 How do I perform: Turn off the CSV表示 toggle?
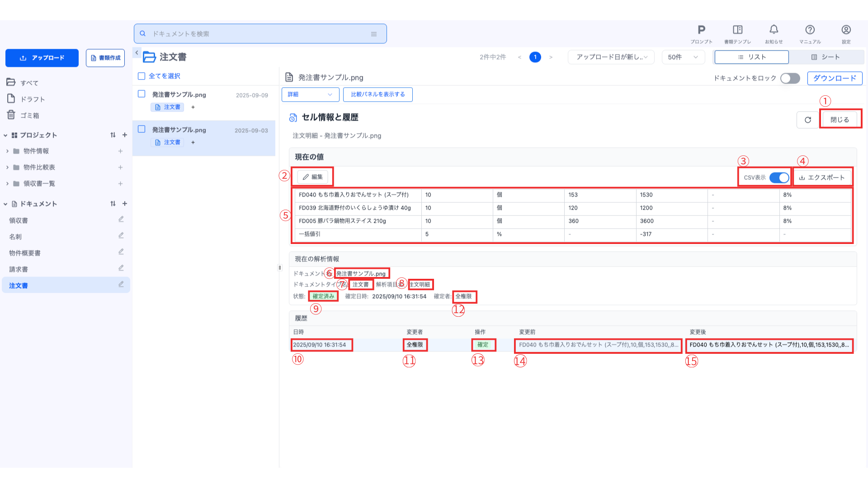[x=779, y=178]
